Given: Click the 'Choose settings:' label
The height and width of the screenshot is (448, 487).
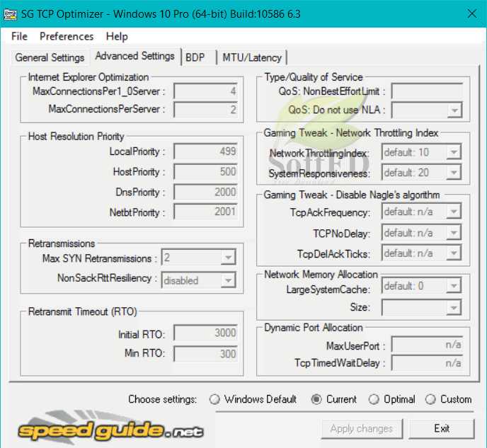Looking at the screenshot, I should pyautogui.click(x=162, y=399).
